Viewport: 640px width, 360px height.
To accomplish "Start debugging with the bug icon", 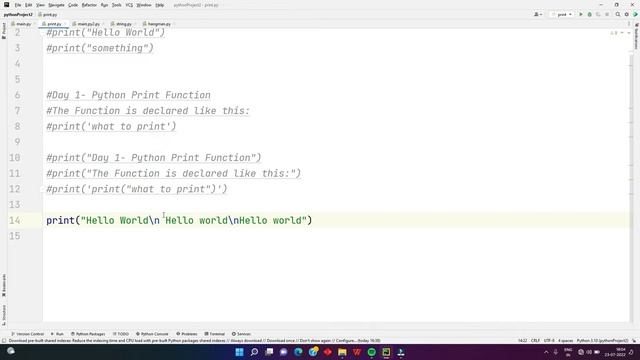I will point(589,14).
